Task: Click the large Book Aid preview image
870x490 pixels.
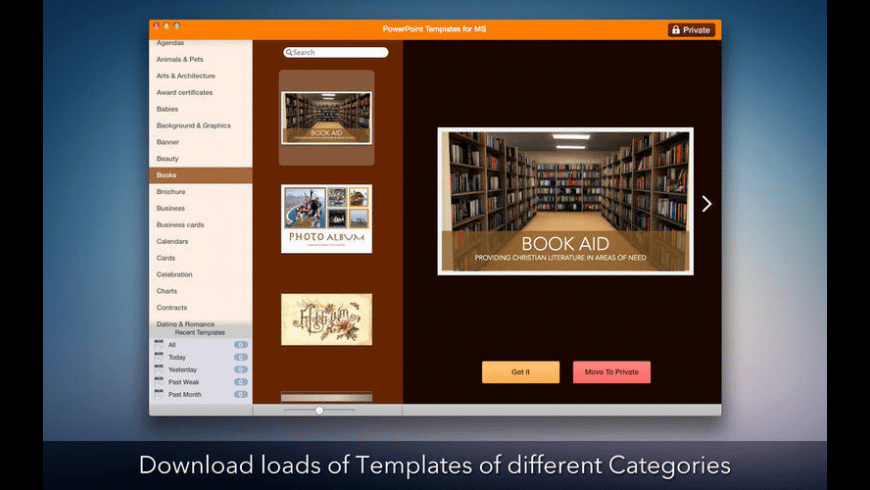Action: click(x=565, y=201)
